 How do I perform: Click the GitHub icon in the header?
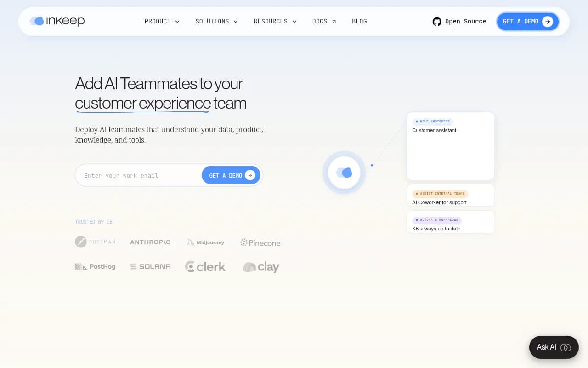pos(437,22)
